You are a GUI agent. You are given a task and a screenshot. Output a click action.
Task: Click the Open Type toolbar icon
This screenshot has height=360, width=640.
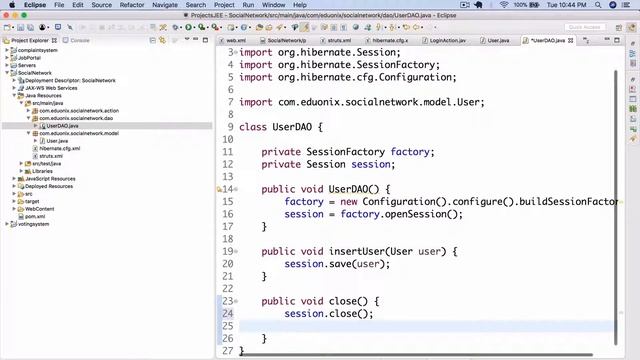point(259,27)
